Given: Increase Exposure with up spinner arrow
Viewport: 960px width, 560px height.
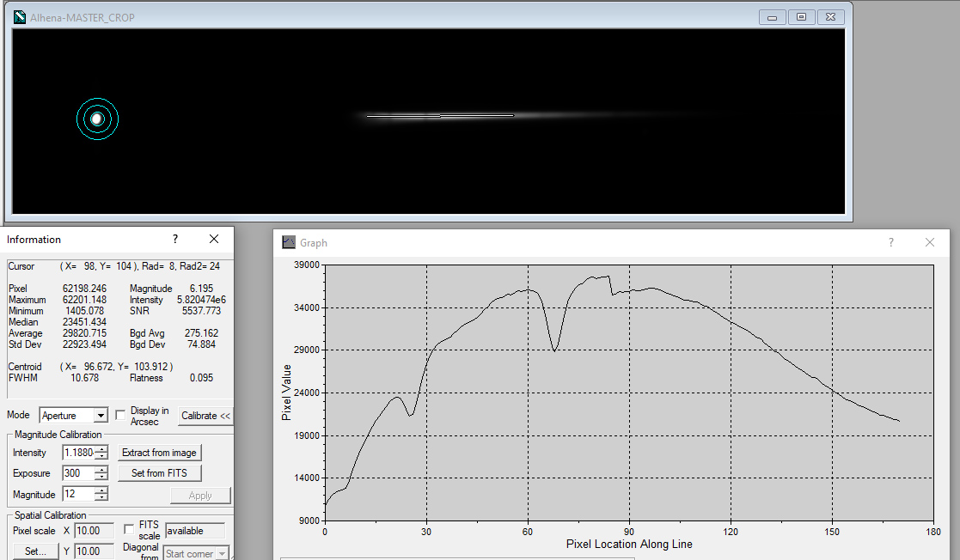Looking at the screenshot, I should pos(102,470).
